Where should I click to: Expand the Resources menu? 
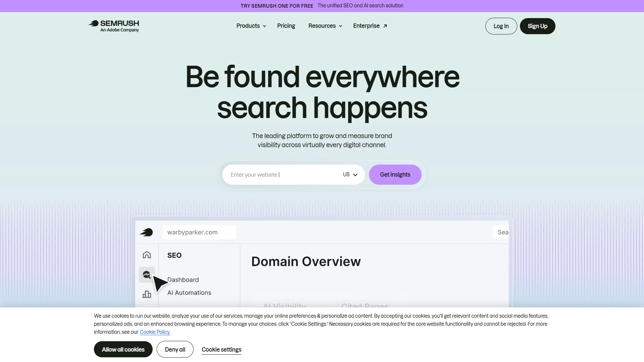pos(325,26)
